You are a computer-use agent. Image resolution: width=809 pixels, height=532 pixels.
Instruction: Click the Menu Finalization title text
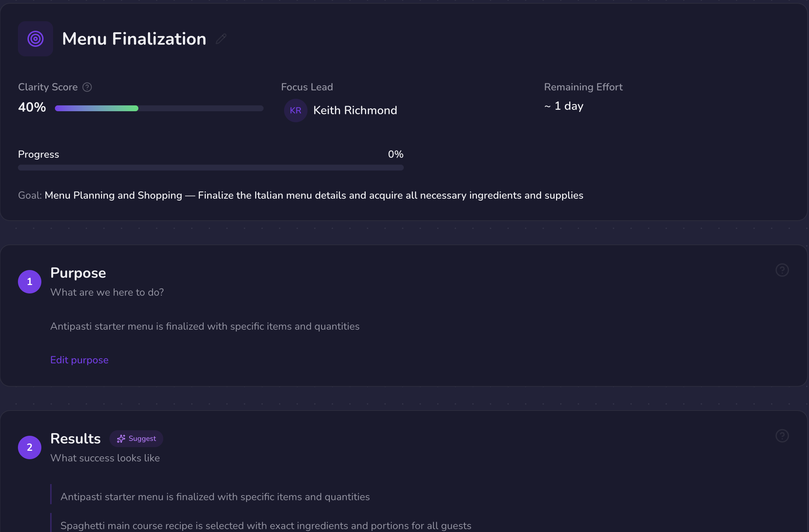pos(134,39)
